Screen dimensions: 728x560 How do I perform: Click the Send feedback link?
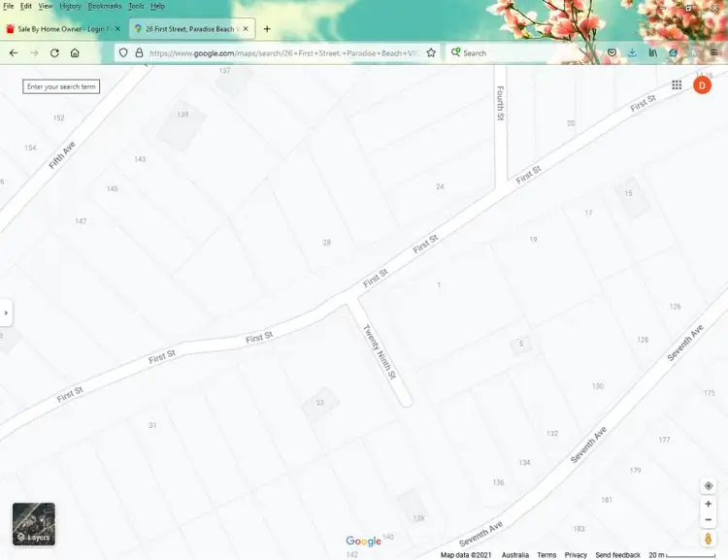pyautogui.click(x=617, y=555)
